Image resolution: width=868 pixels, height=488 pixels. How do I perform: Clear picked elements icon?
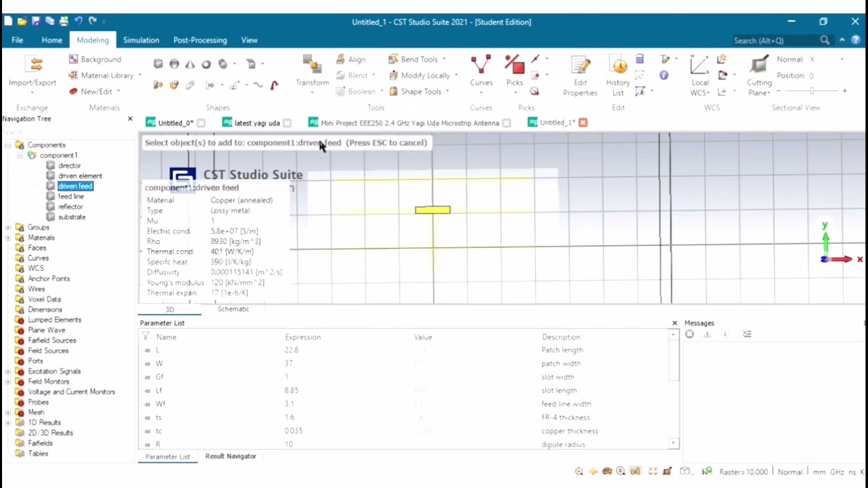pos(534,91)
